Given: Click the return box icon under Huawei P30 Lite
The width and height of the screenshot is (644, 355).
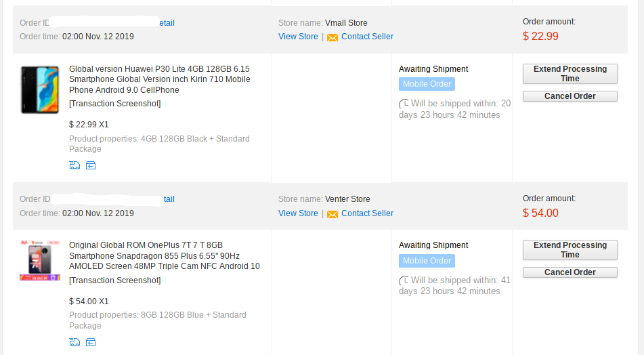Looking at the screenshot, I should point(91,165).
